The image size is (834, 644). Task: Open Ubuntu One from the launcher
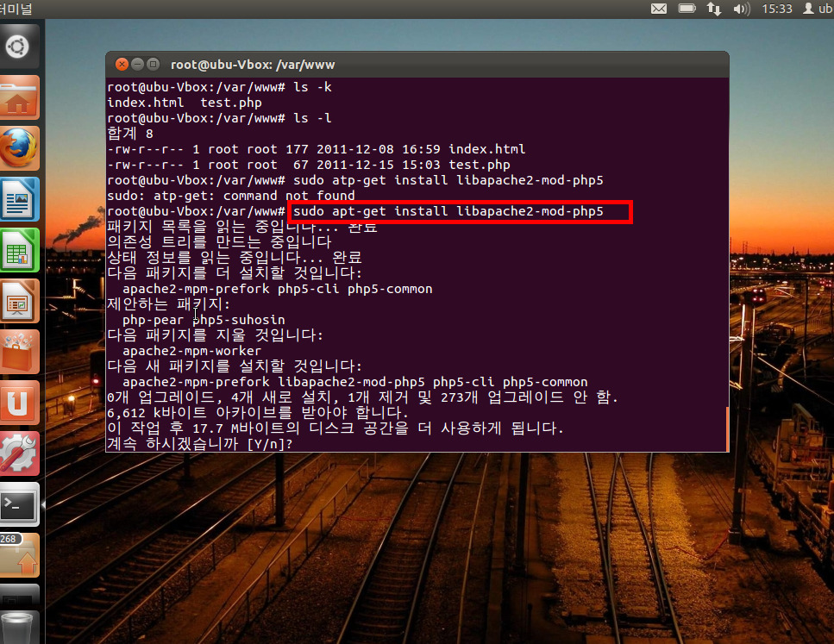[x=19, y=402]
